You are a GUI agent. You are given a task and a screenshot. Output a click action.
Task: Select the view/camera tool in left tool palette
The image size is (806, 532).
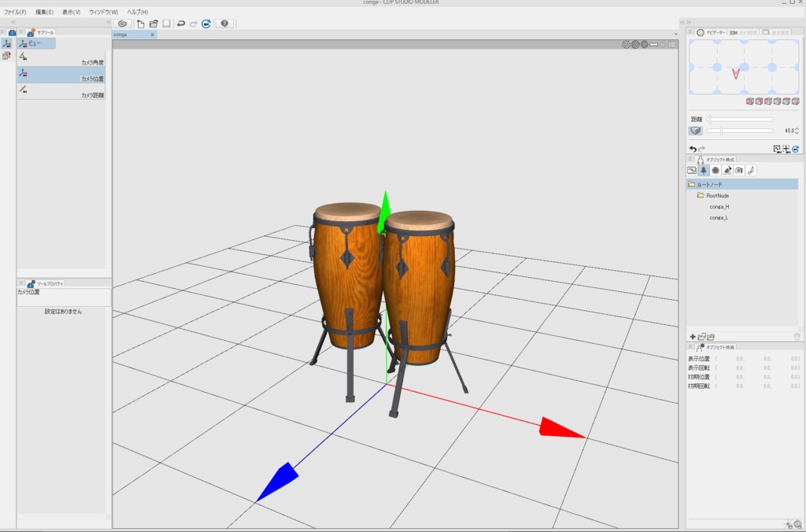[6, 44]
